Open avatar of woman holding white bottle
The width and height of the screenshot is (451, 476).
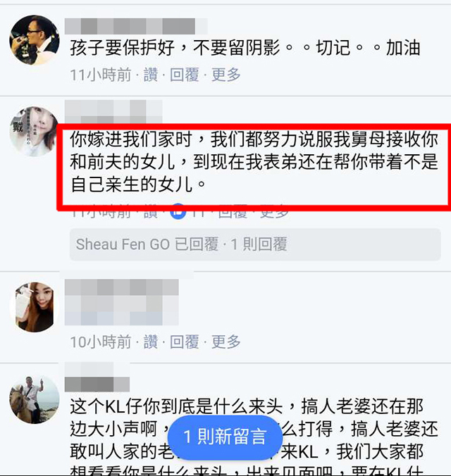coord(35,307)
